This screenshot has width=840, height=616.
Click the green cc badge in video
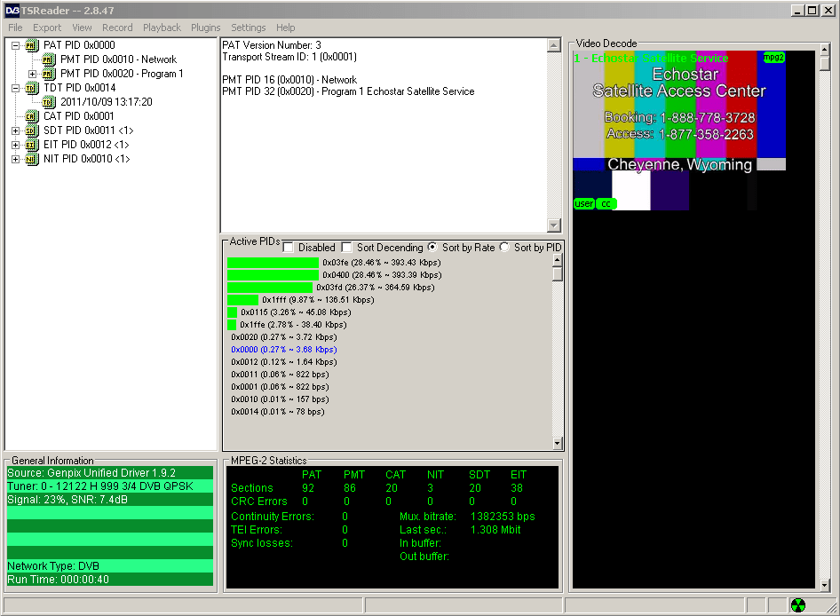(606, 203)
